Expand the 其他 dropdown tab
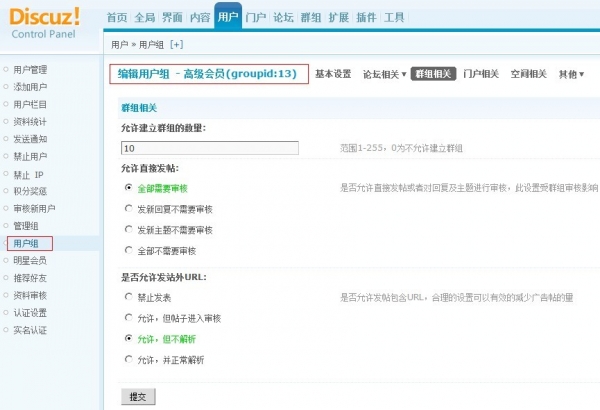 (571, 74)
